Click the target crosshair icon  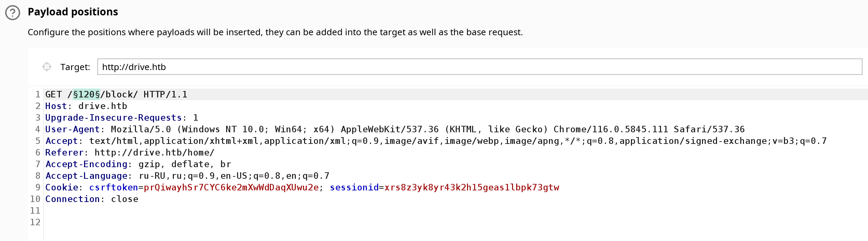coord(47,67)
